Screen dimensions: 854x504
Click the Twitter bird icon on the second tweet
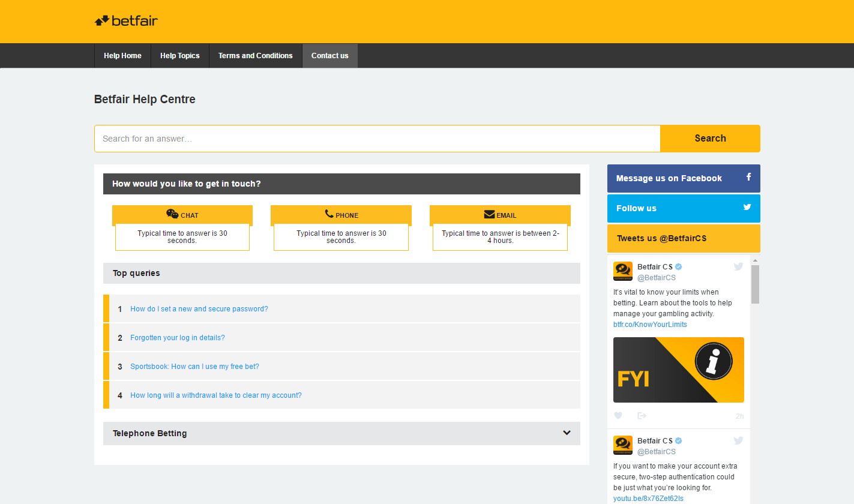pyautogui.click(x=738, y=440)
